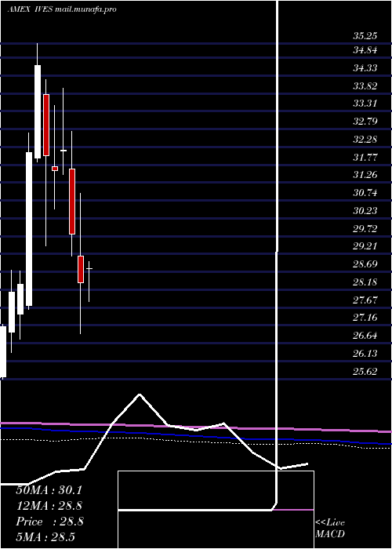
Task: Click the 28.18 price axis label
Action: click(365, 282)
